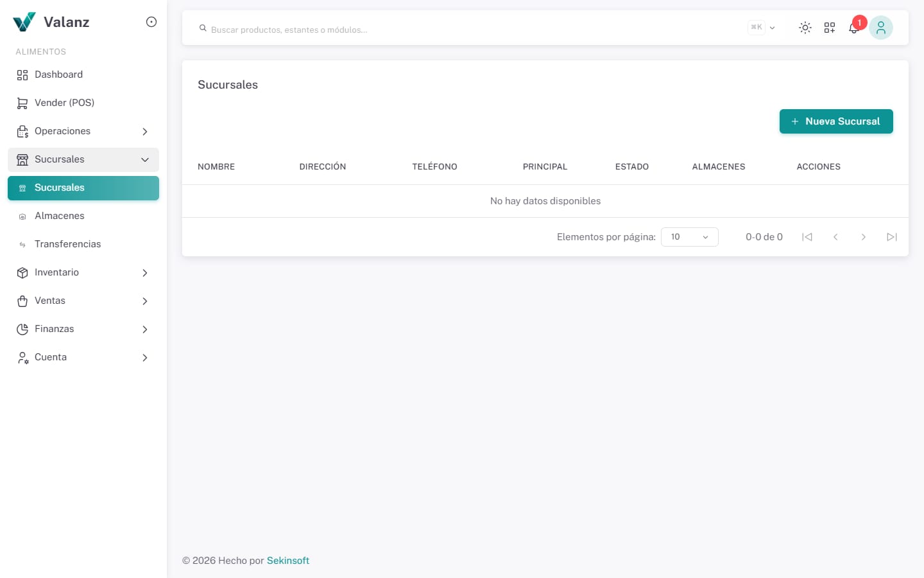Click the Ventas shopping bag icon
This screenshot has width=924, height=578.
coord(22,301)
